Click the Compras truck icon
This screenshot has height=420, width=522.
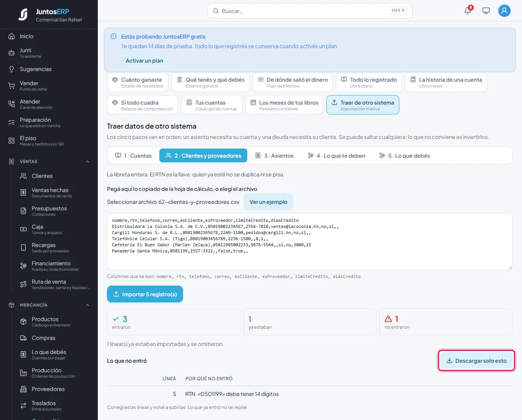coord(23,338)
